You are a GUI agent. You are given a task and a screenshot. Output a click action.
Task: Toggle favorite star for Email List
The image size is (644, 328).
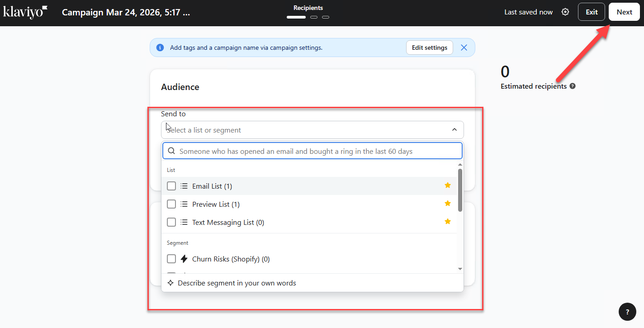pos(448,185)
